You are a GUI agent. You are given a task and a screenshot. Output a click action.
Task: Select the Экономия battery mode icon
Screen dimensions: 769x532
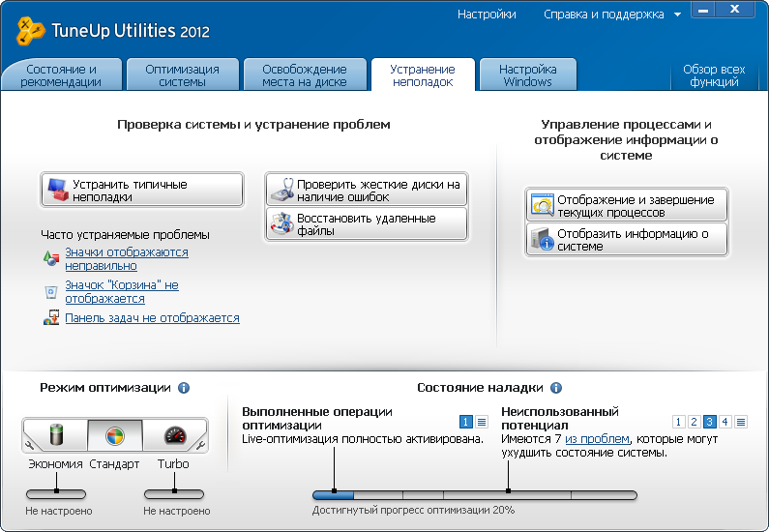[x=58, y=435]
